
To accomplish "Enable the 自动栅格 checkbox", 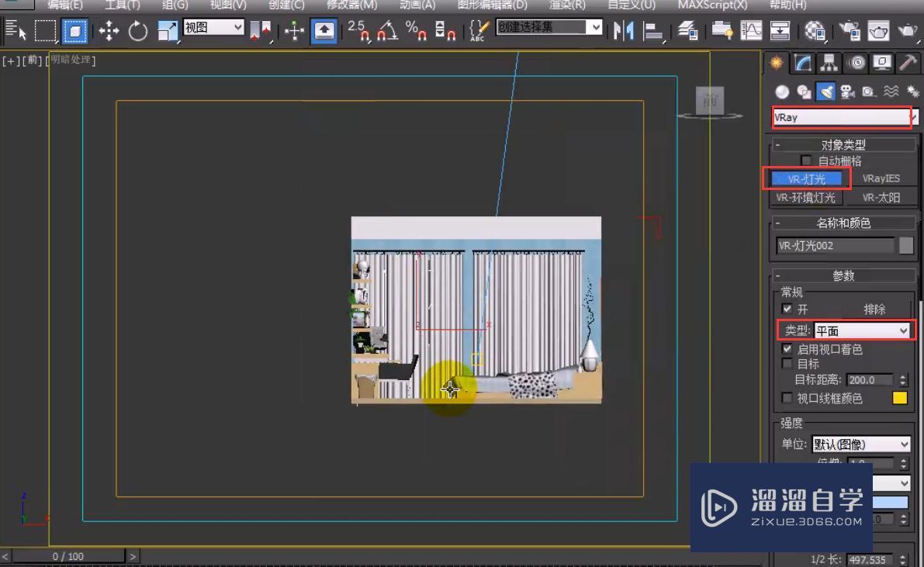I will click(x=807, y=161).
